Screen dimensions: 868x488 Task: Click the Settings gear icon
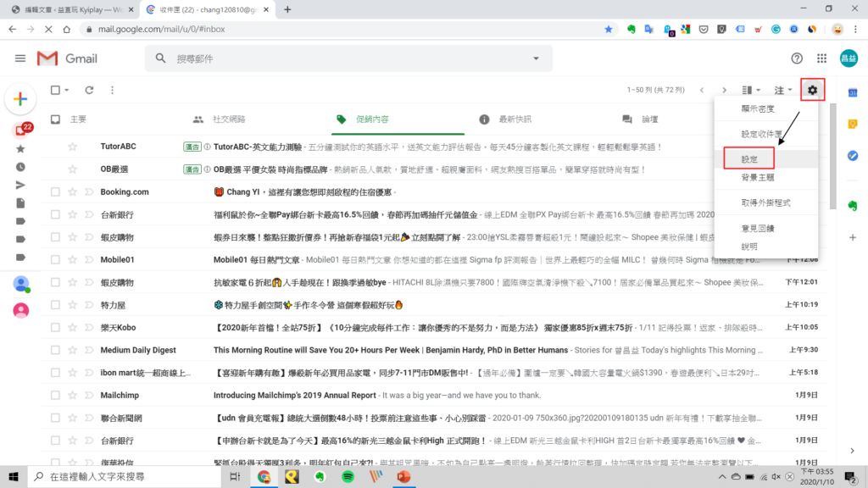pyautogui.click(x=812, y=90)
